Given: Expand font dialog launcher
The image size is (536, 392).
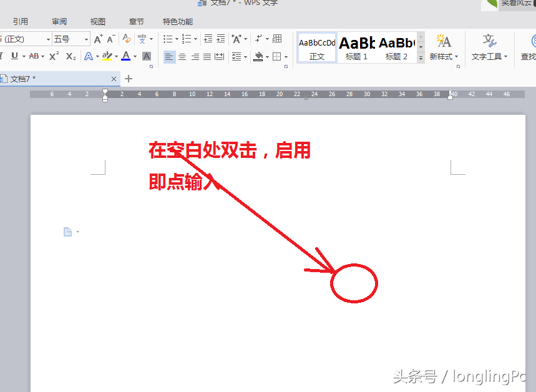Looking at the screenshot, I should (151, 67).
